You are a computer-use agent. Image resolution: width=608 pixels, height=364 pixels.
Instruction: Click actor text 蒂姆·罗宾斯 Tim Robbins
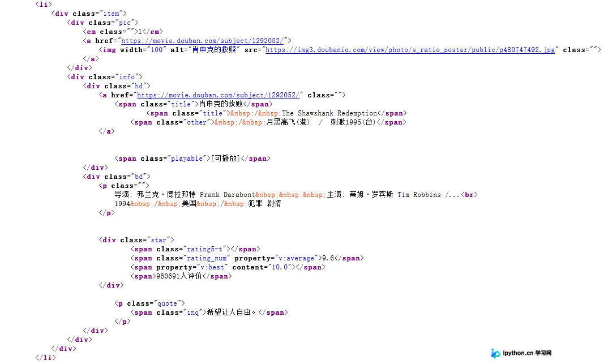(395, 195)
